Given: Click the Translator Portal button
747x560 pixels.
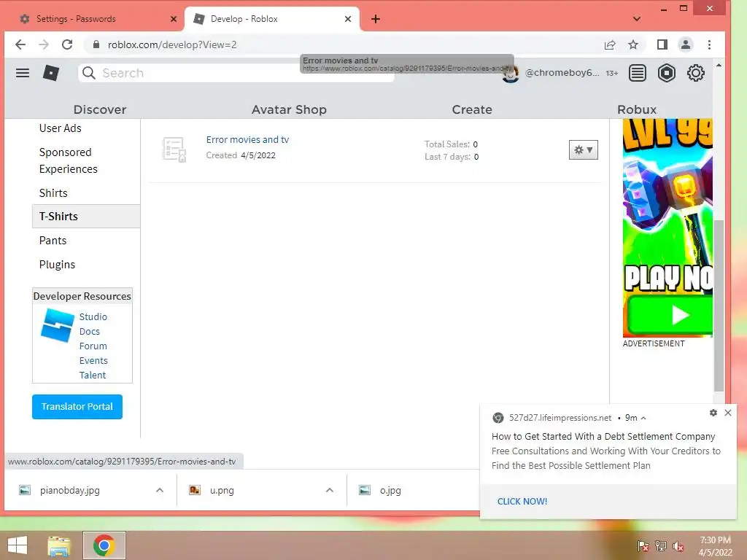Looking at the screenshot, I should coord(77,407).
